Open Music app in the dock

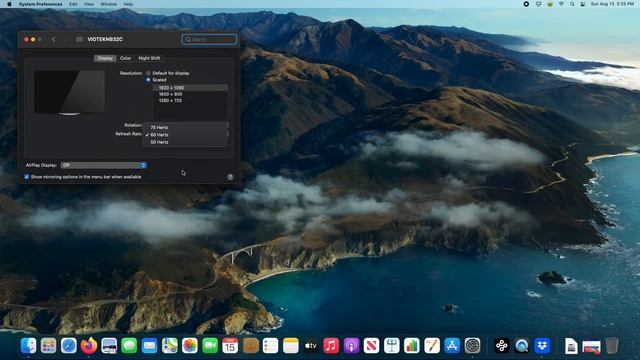(x=331, y=346)
